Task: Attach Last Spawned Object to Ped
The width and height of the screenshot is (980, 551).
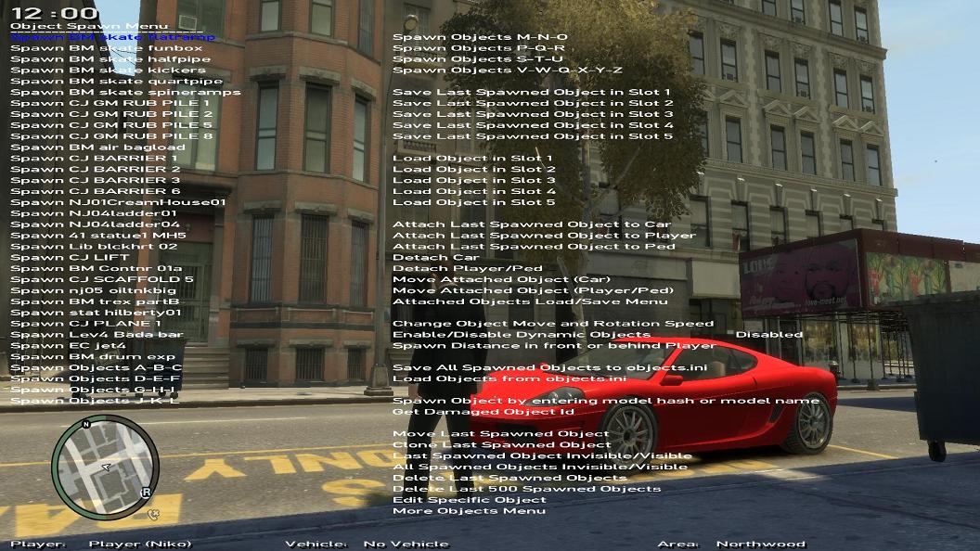Action: [534, 247]
